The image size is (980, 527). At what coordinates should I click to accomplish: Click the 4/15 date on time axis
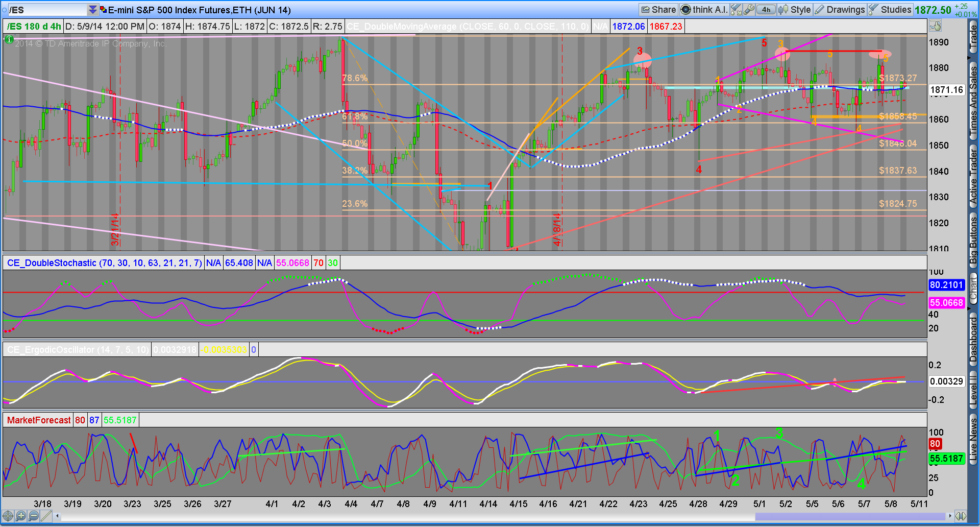click(519, 504)
